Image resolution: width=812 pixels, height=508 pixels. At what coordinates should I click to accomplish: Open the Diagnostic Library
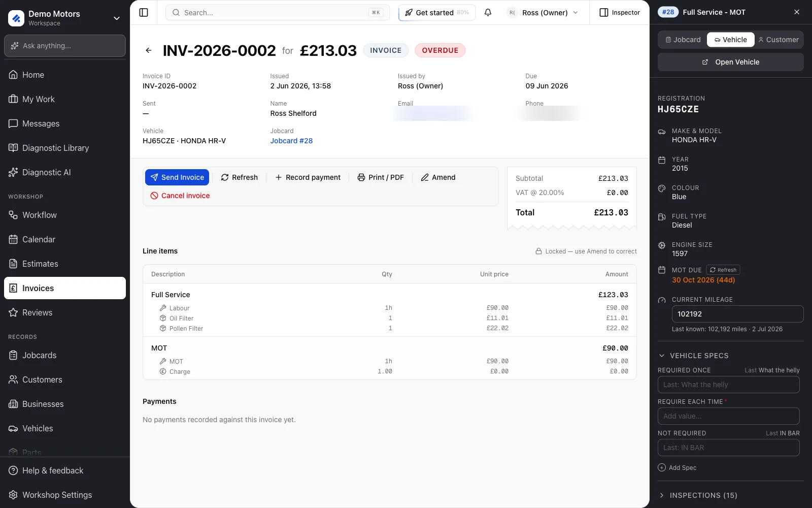(x=65, y=148)
